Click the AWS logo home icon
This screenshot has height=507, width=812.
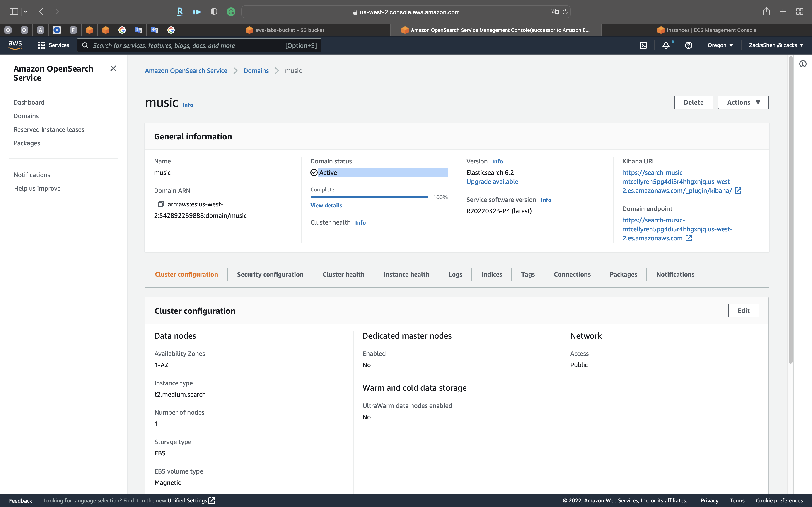pyautogui.click(x=15, y=45)
